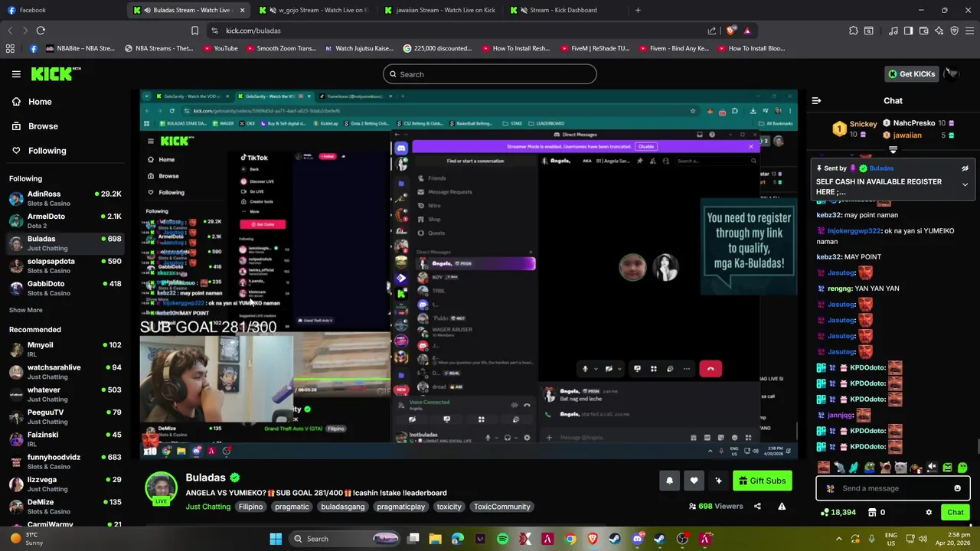
Task: Open NBA Streams bookmark
Action: tap(158, 48)
